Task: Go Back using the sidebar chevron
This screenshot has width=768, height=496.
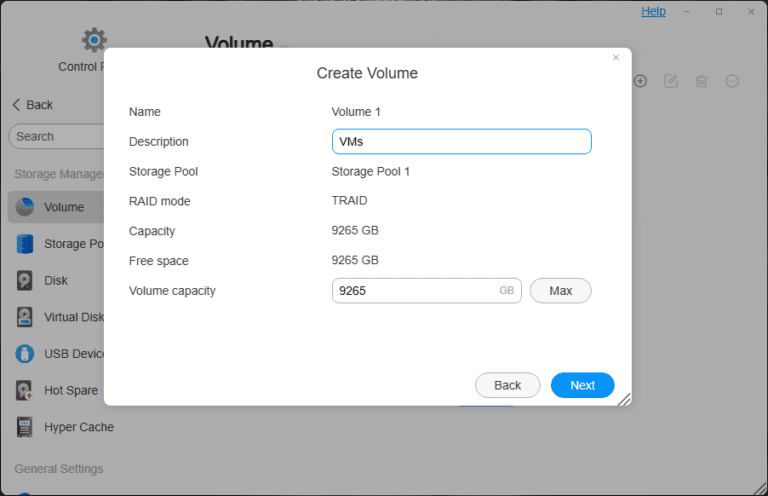Action: [x=16, y=105]
